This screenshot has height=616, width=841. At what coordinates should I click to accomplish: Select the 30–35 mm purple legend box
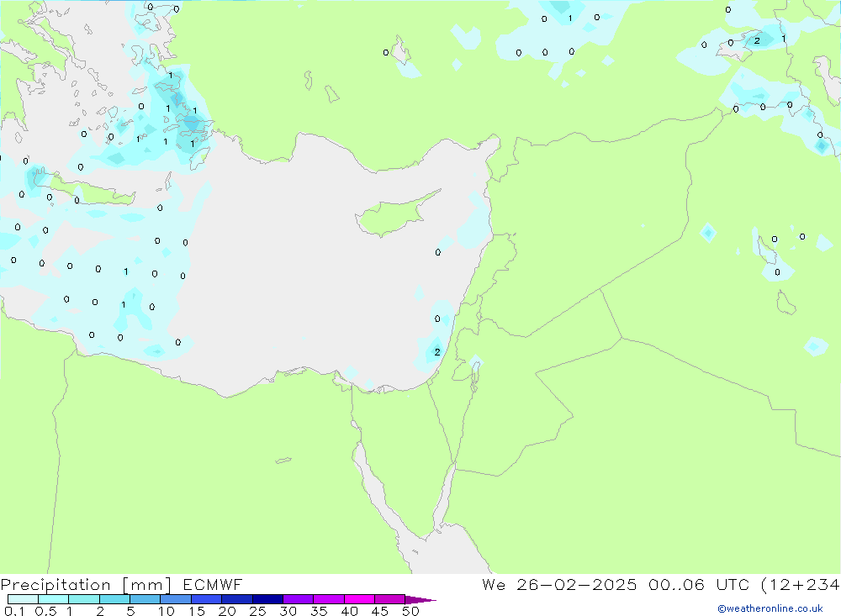pos(299,599)
